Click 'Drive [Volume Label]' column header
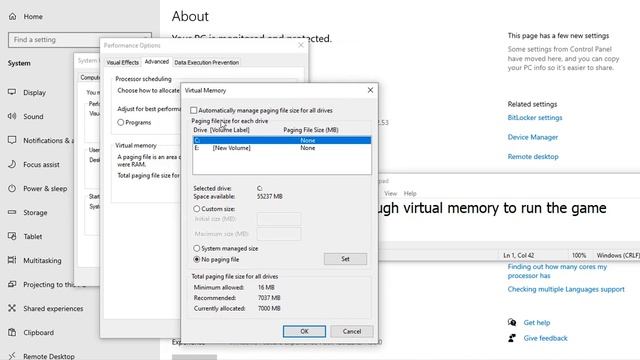 [x=221, y=130]
